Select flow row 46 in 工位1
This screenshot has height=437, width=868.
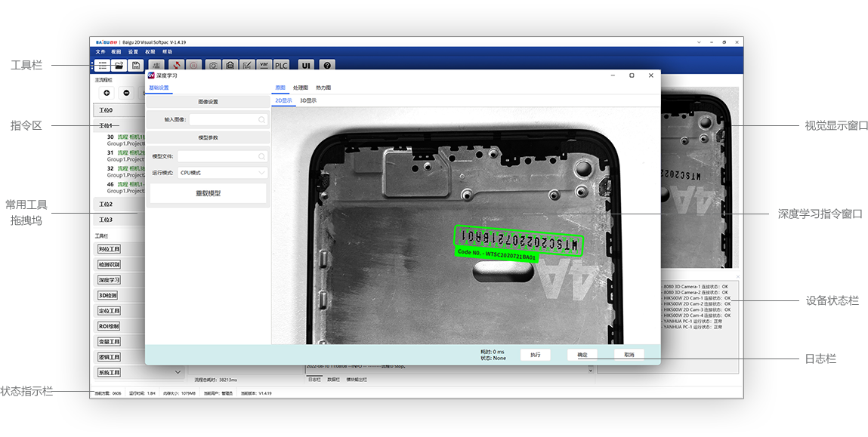[x=125, y=187]
